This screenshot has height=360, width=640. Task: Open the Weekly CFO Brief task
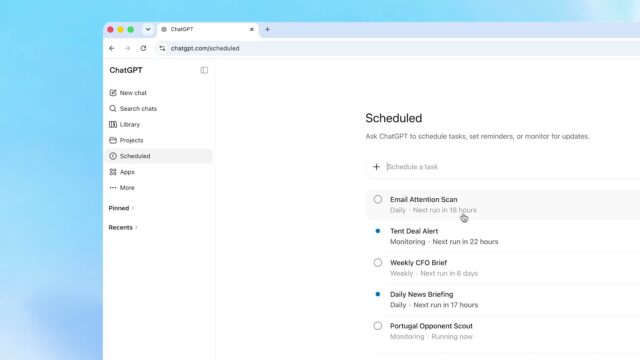503,268
